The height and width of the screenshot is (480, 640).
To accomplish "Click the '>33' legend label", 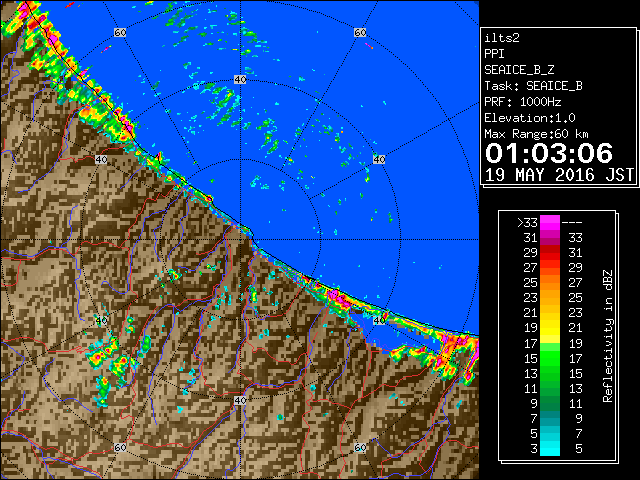I will [x=527, y=223].
